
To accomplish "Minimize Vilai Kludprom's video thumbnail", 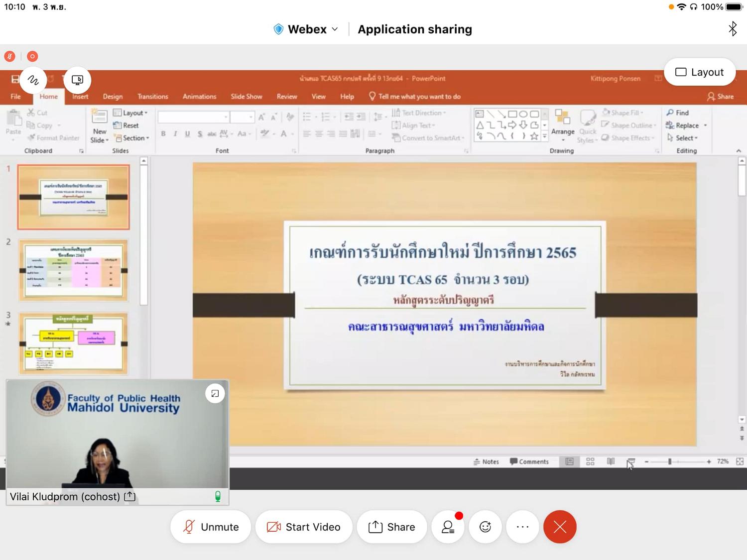I will (x=215, y=394).
